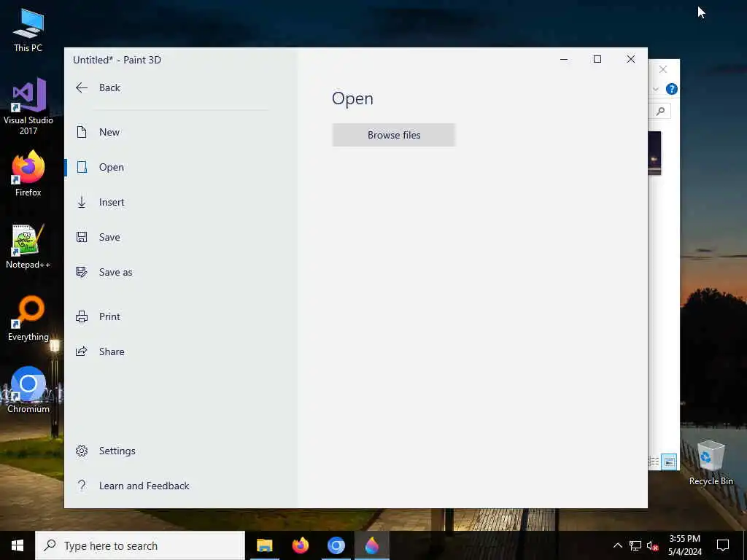The height and width of the screenshot is (560, 747).
Task: Select the image thumbnail in background window
Action: click(x=654, y=153)
